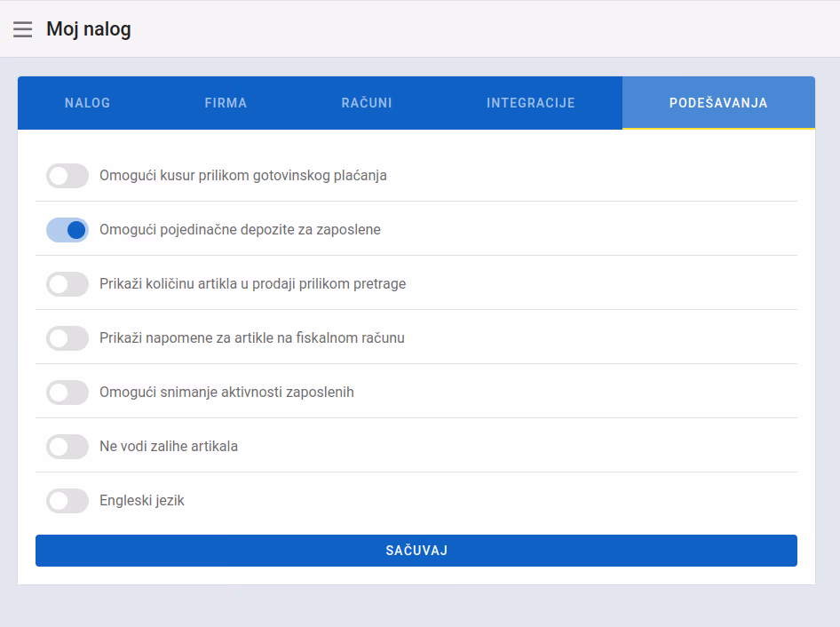Switch on Engleski jezik toggle
The image size is (840, 627).
click(x=67, y=501)
